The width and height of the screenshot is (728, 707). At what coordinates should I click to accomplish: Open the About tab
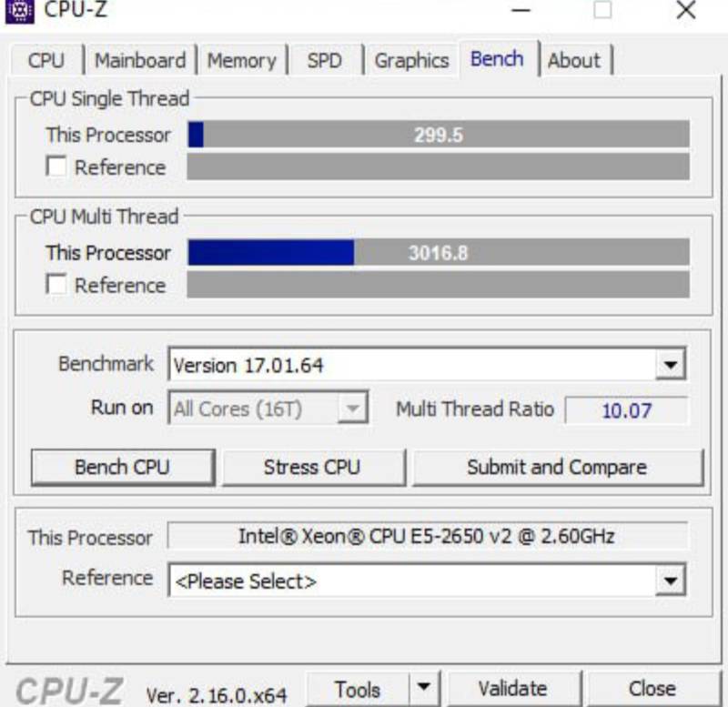(574, 60)
